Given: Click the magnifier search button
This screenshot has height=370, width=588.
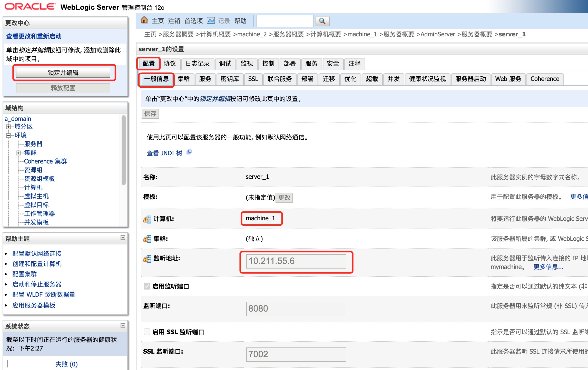Looking at the screenshot, I should (x=322, y=21).
